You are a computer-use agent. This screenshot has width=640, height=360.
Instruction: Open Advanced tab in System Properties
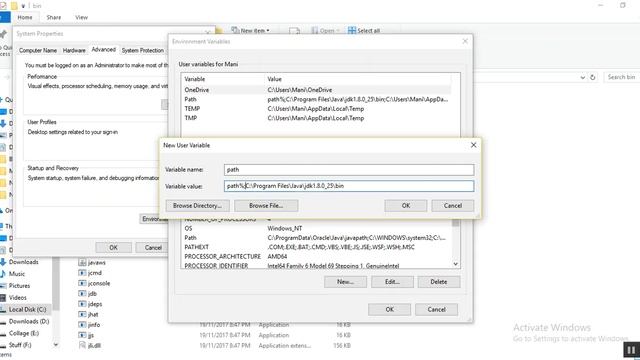pos(104,49)
